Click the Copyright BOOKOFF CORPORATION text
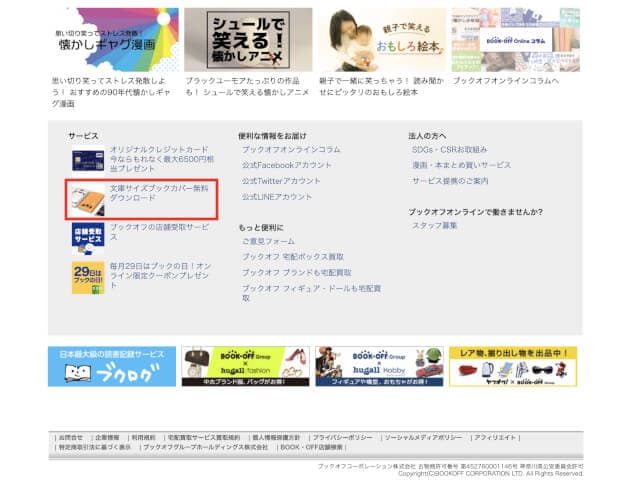The width and height of the screenshot is (640, 480). pos(490,473)
